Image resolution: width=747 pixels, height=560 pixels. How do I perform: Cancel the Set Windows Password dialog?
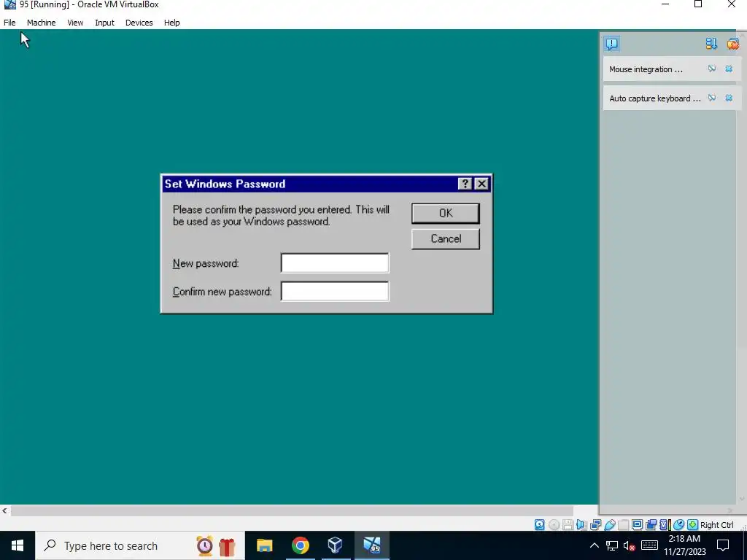coord(446,238)
